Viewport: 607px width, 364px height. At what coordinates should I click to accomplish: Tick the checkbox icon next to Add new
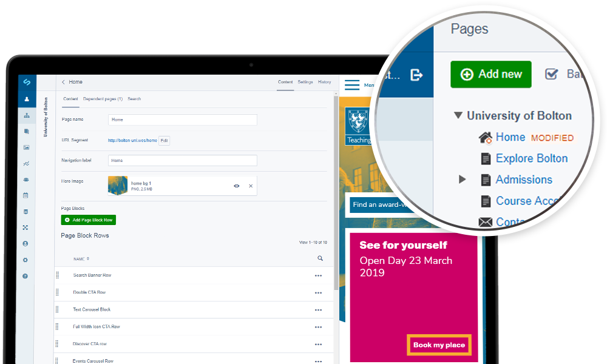551,74
